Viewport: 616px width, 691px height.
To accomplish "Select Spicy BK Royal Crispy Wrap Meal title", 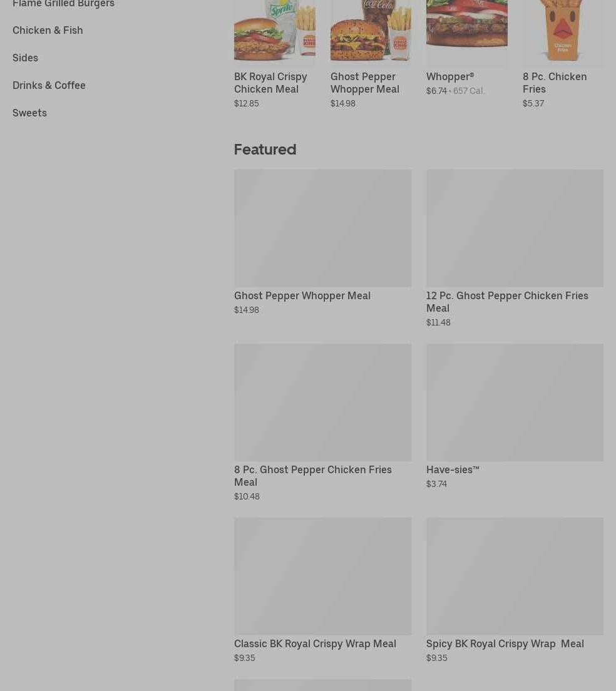I will (x=505, y=644).
